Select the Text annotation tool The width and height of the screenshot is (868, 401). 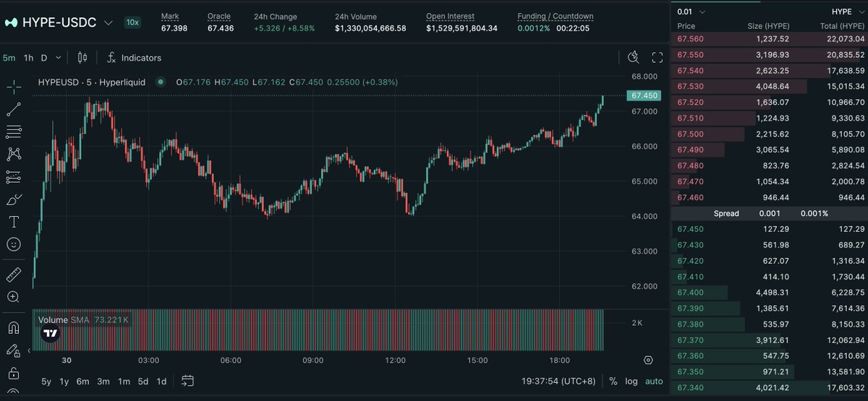coord(14,222)
